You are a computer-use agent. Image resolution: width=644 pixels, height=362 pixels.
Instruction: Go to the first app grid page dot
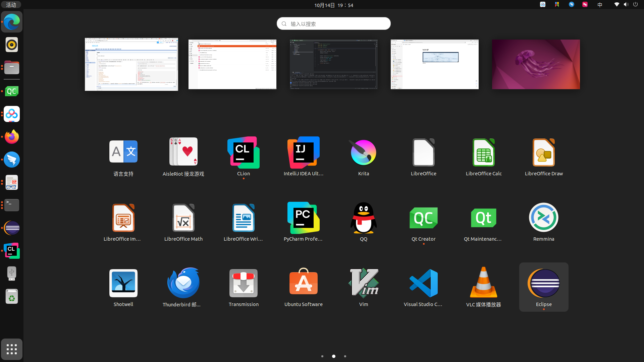point(322,356)
